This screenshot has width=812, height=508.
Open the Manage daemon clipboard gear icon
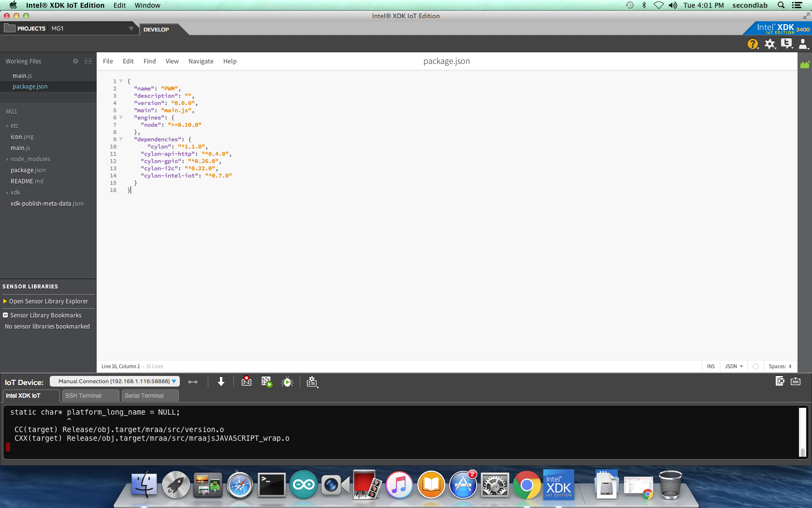(312, 382)
